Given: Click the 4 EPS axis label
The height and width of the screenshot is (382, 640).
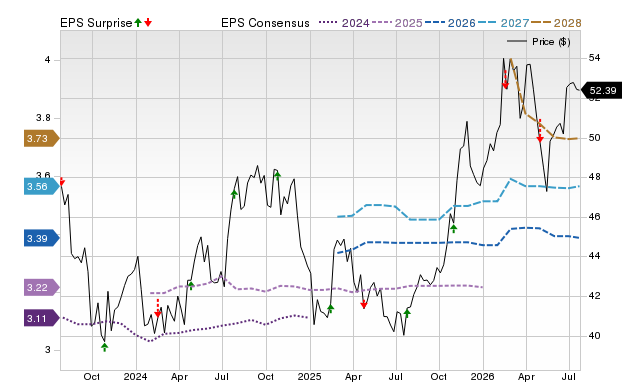Looking at the screenshot, I should [x=48, y=60].
